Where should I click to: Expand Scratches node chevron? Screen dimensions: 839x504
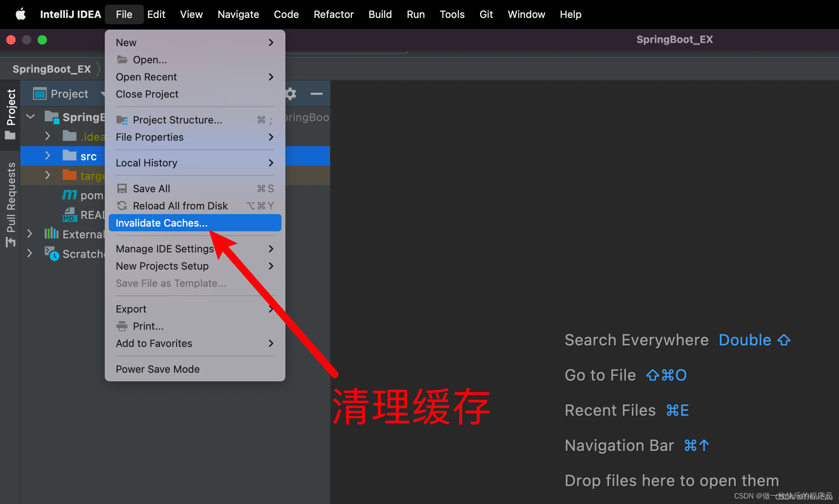pyautogui.click(x=30, y=253)
